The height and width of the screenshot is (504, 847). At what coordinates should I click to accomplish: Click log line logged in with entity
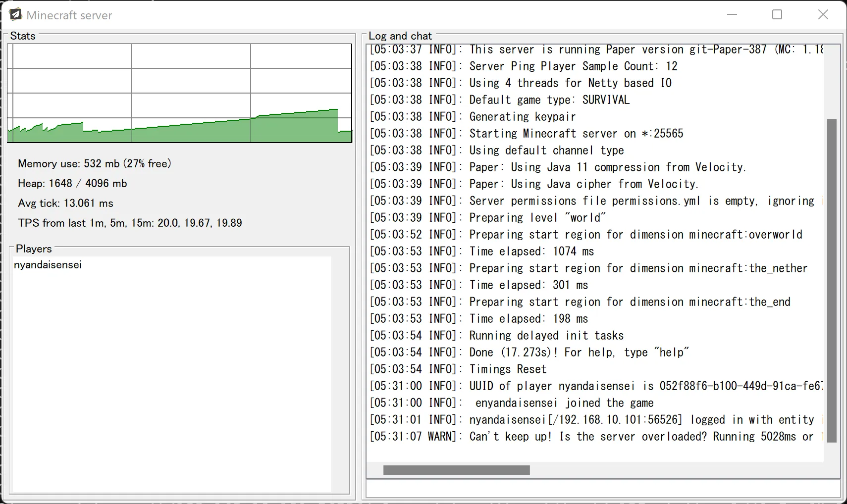pyautogui.click(x=596, y=420)
